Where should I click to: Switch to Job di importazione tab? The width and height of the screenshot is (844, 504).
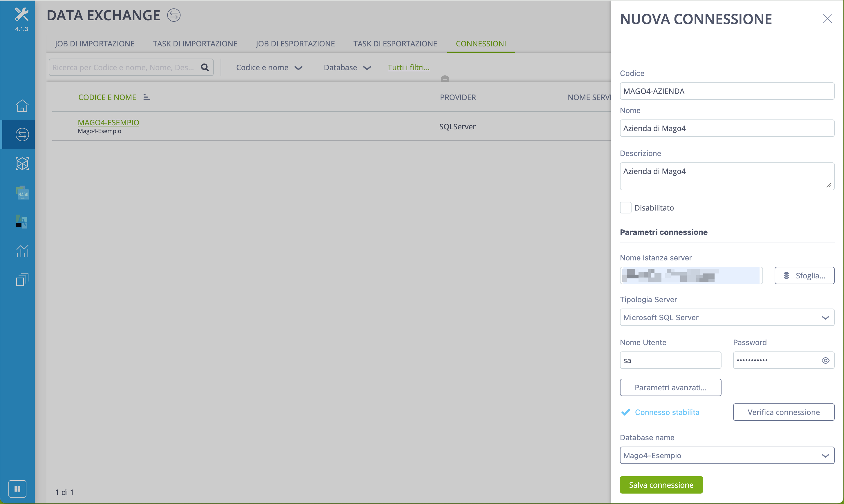pyautogui.click(x=95, y=43)
